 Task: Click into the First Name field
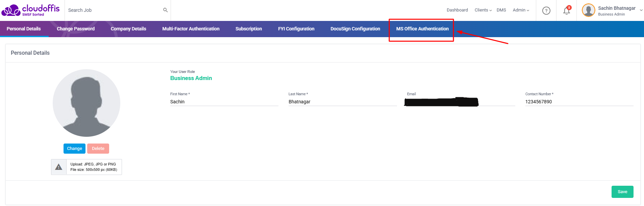(x=224, y=102)
